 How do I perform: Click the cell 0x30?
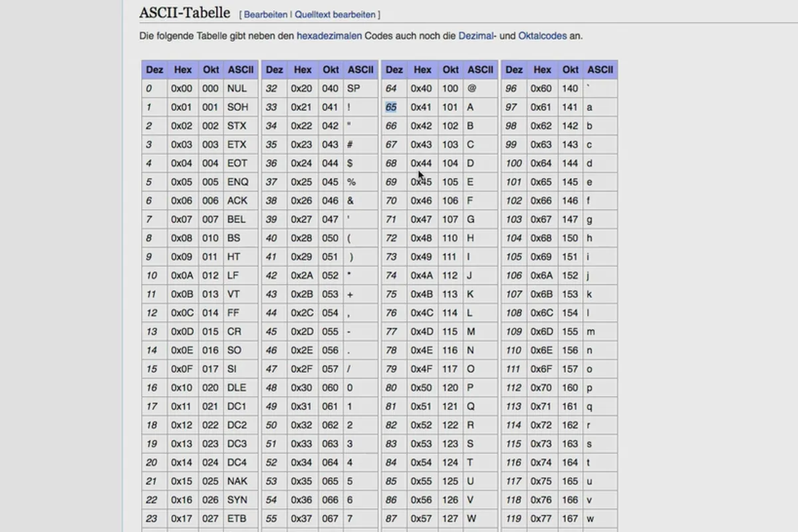click(302, 388)
